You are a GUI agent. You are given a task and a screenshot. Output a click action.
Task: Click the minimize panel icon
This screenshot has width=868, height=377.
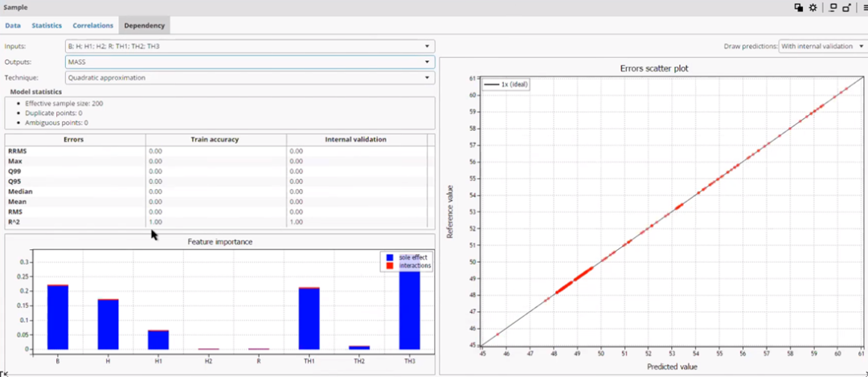tap(833, 8)
